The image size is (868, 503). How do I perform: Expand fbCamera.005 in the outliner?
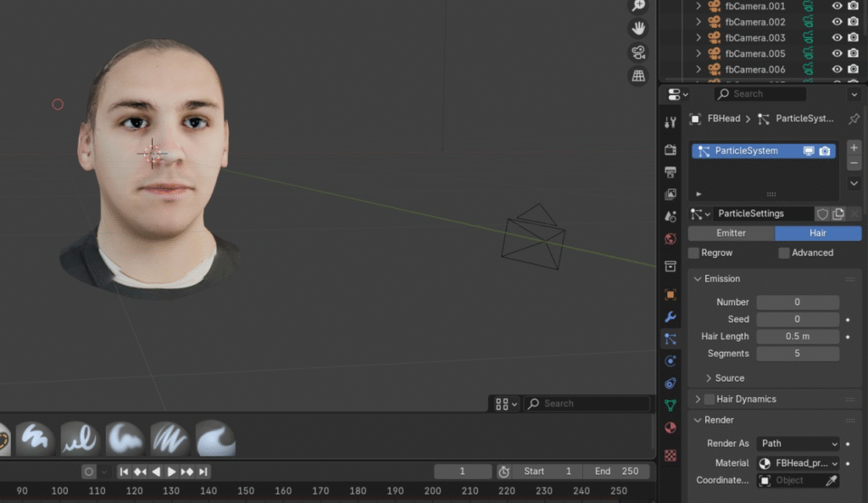pyautogui.click(x=698, y=53)
